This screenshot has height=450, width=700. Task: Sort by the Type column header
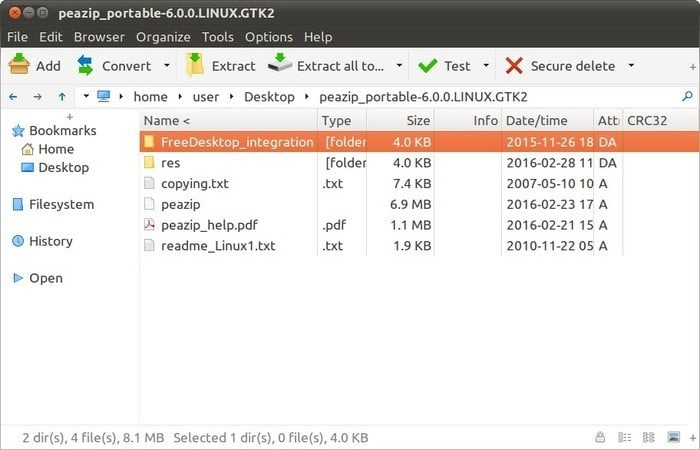point(342,121)
